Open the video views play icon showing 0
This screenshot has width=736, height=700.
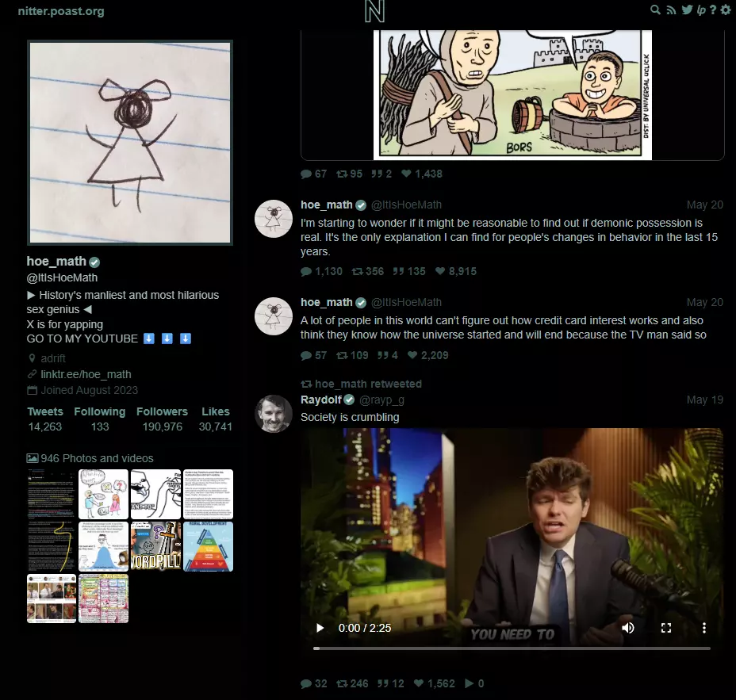(469, 683)
